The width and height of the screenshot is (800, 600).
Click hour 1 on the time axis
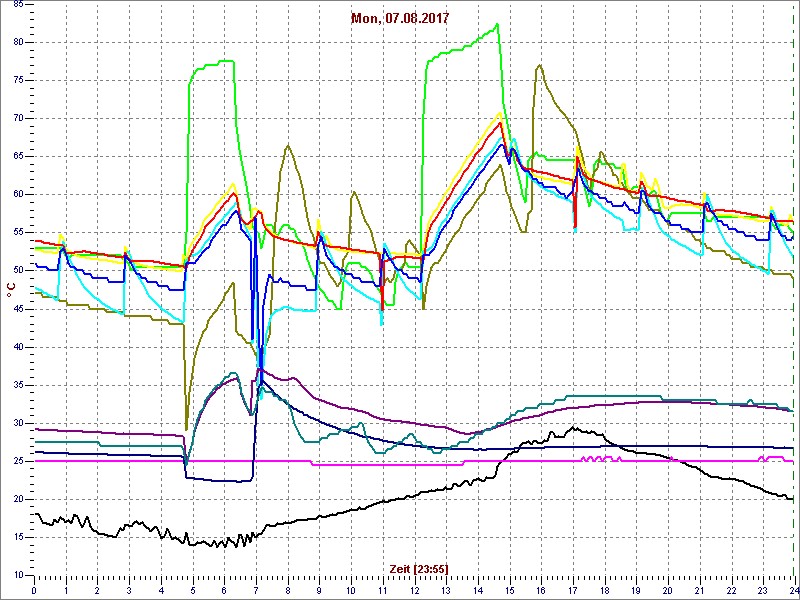coord(66,590)
